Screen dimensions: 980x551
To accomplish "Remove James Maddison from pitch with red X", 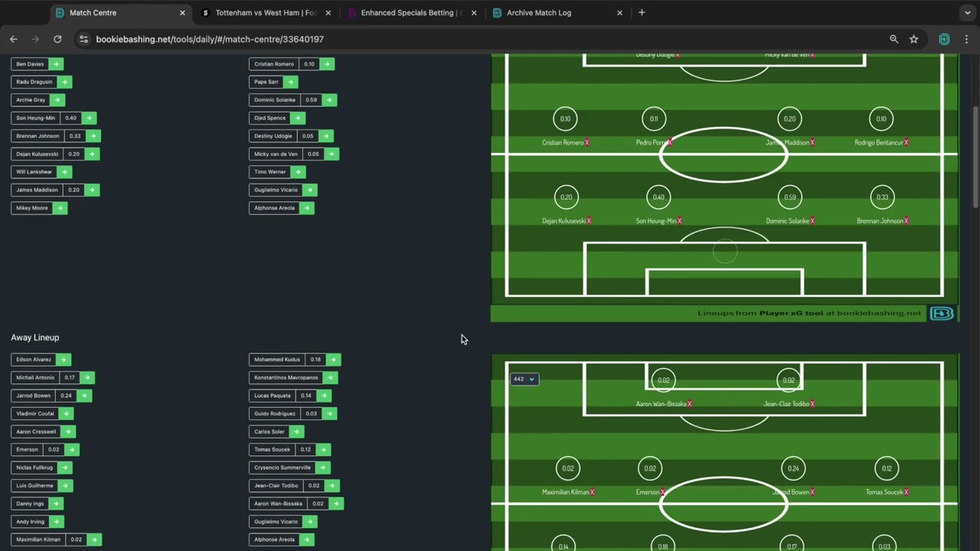I will [x=812, y=142].
